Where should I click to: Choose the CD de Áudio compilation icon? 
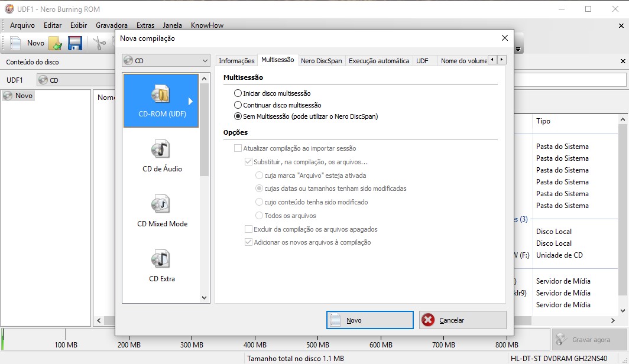pyautogui.click(x=160, y=149)
